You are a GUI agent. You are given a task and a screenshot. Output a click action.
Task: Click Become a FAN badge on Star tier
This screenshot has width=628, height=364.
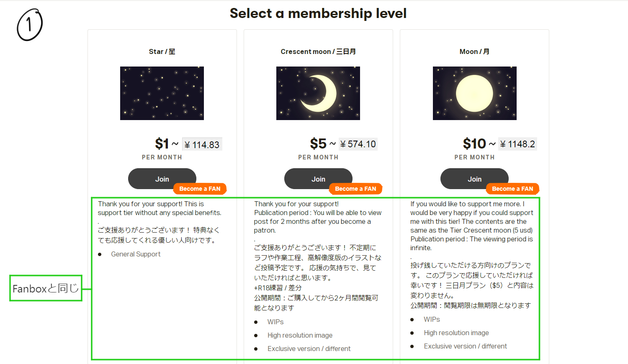200,189
